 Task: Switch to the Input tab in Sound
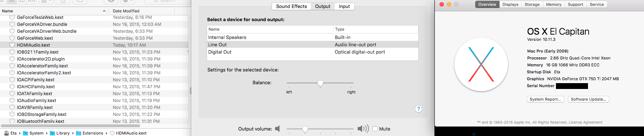[x=344, y=6]
